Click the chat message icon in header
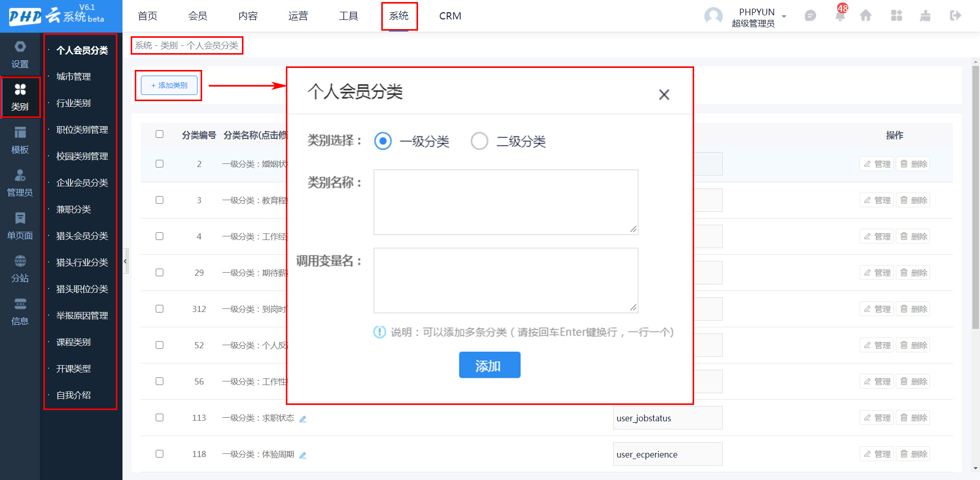The height and width of the screenshot is (480, 980). click(x=810, y=16)
